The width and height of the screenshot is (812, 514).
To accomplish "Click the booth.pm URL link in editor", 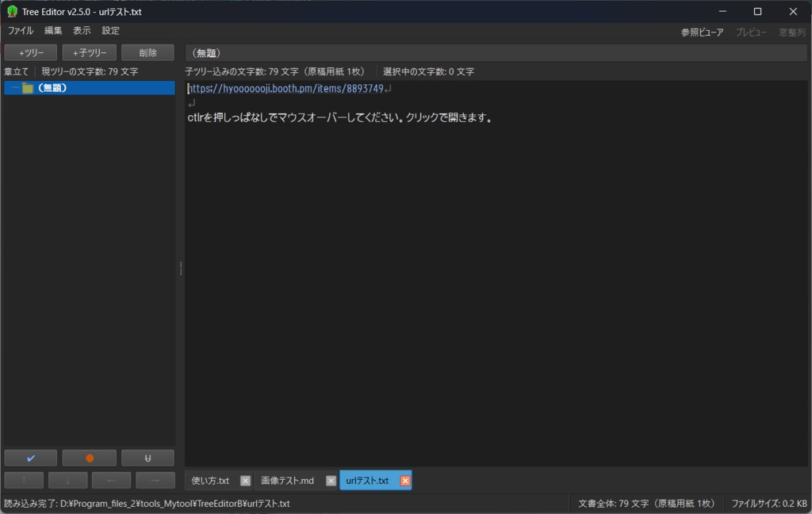I will [285, 89].
